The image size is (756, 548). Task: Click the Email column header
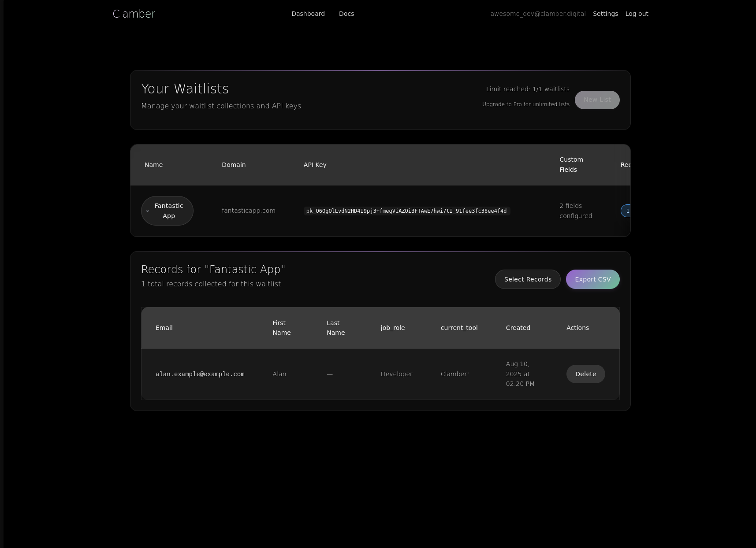click(164, 328)
